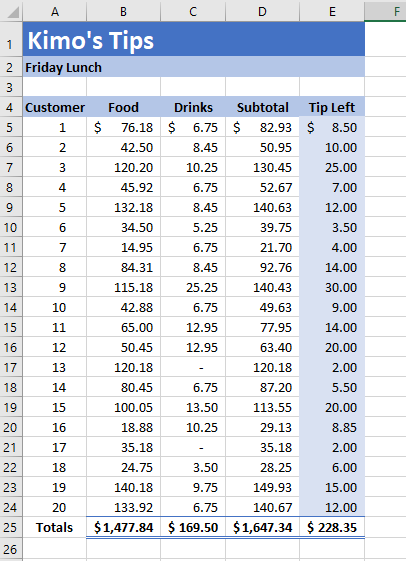406x561 pixels.
Task: Select column A header
Action: (x=55, y=11)
